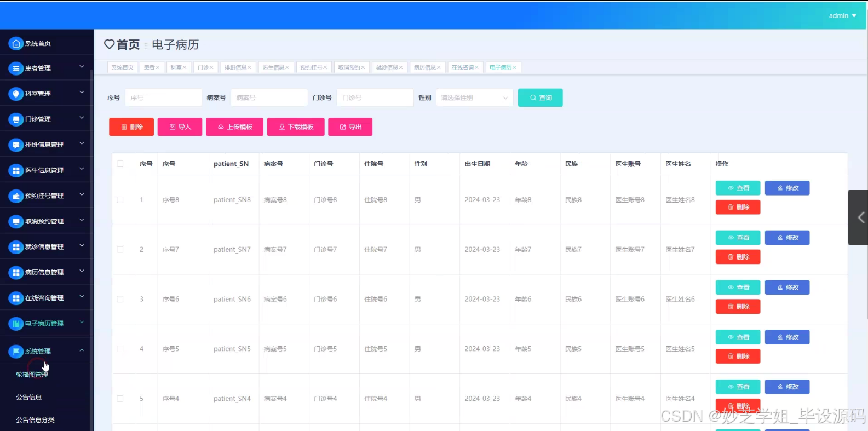The width and height of the screenshot is (868, 431).
Task: Open the 轮播图管理 submenu item
Action: click(32, 375)
